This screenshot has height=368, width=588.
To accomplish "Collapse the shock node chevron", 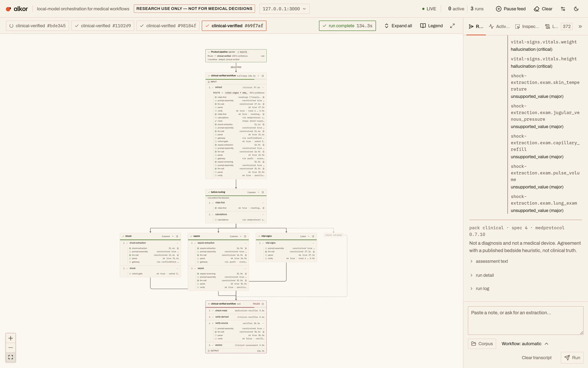I will tap(173, 236).
